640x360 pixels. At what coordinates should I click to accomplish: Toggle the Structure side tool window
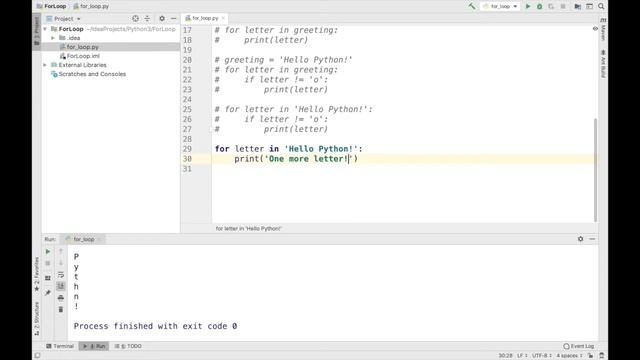tap(37, 319)
